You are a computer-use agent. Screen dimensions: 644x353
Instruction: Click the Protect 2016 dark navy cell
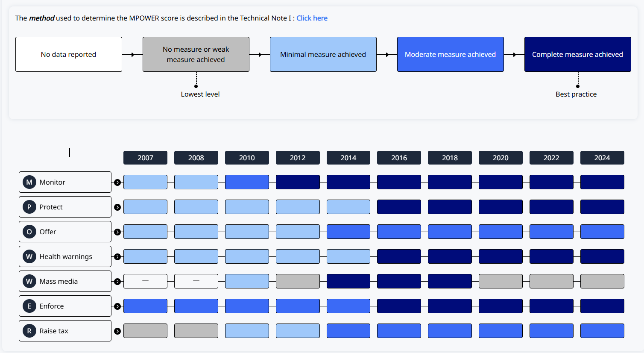[399, 207]
